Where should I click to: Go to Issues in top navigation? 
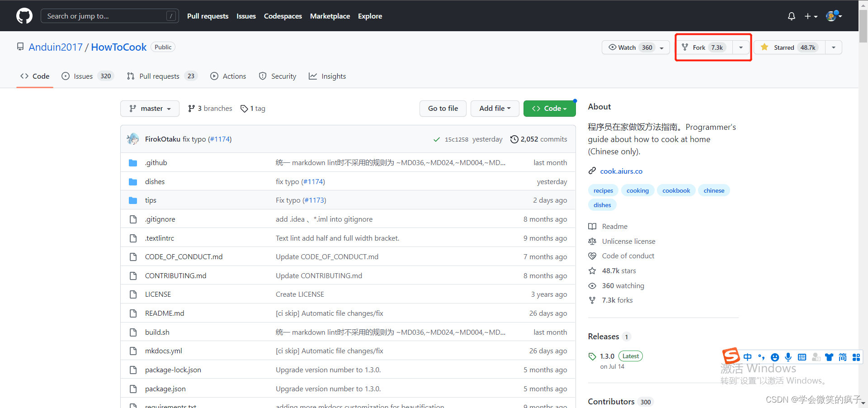[246, 16]
